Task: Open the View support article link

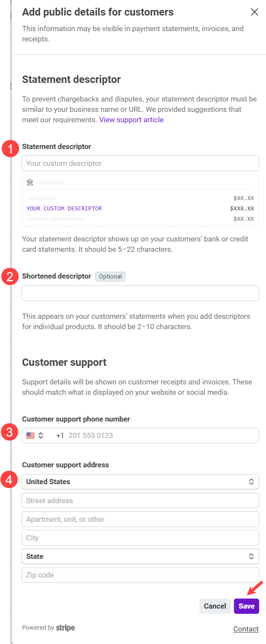Action: [x=131, y=120]
